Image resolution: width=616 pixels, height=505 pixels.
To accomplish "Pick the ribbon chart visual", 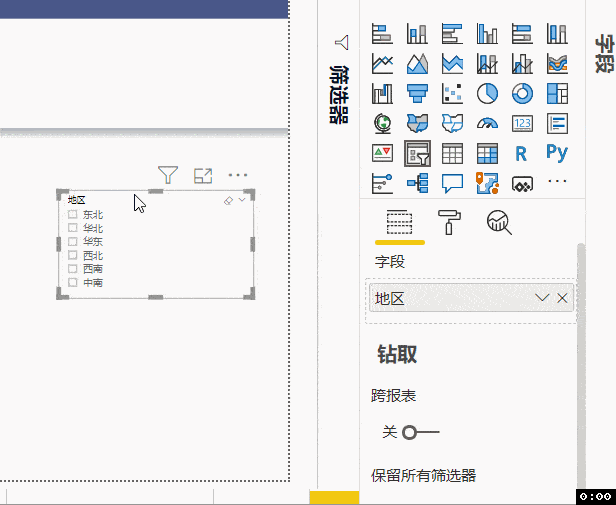I will pyautogui.click(x=557, y=63).
